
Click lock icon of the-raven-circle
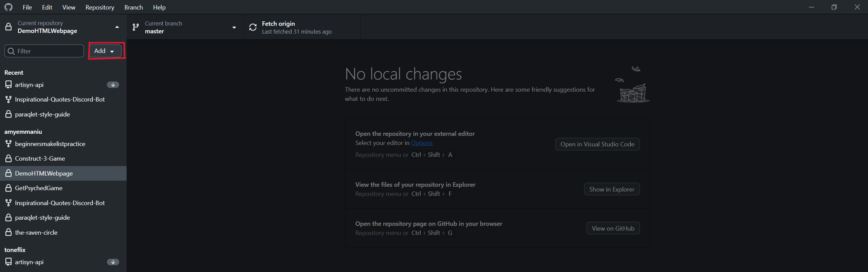pos(8,232)
